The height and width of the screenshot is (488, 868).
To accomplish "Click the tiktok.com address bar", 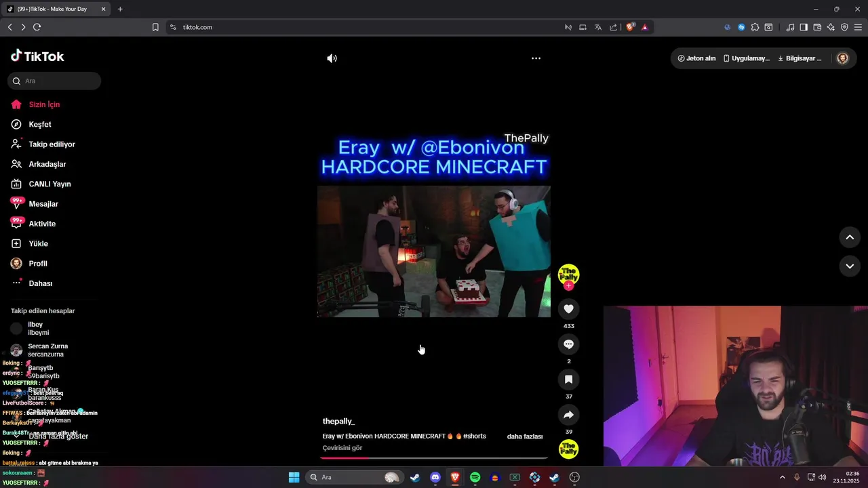I will click(x=366, y=27).
